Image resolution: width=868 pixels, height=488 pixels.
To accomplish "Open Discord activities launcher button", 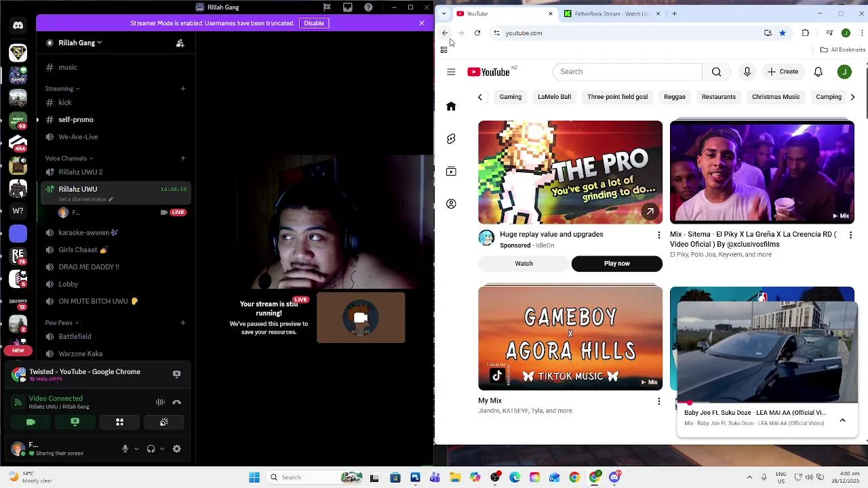I will (119, 422).
